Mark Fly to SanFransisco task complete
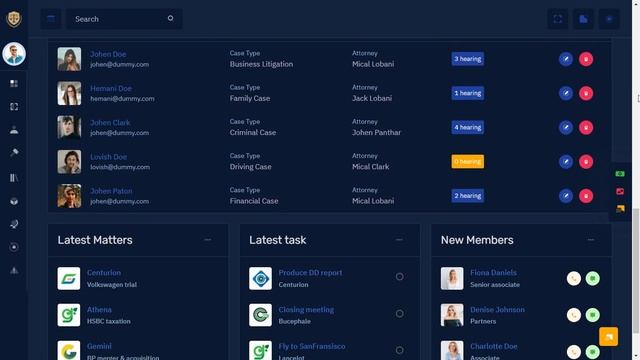Image resolution: width=640 pixels, height=360 pixels. [400, 350]
